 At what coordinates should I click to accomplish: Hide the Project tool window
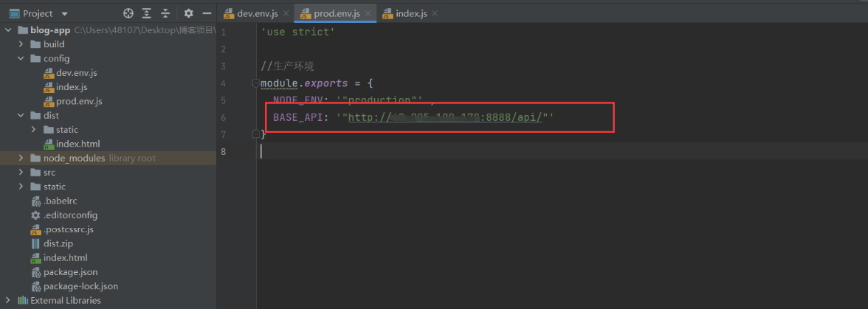pyautogui.click(x=207, y=13)
